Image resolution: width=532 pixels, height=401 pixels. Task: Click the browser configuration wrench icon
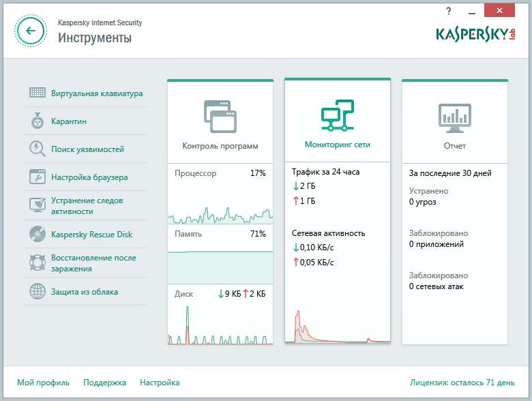coord(38,177)
